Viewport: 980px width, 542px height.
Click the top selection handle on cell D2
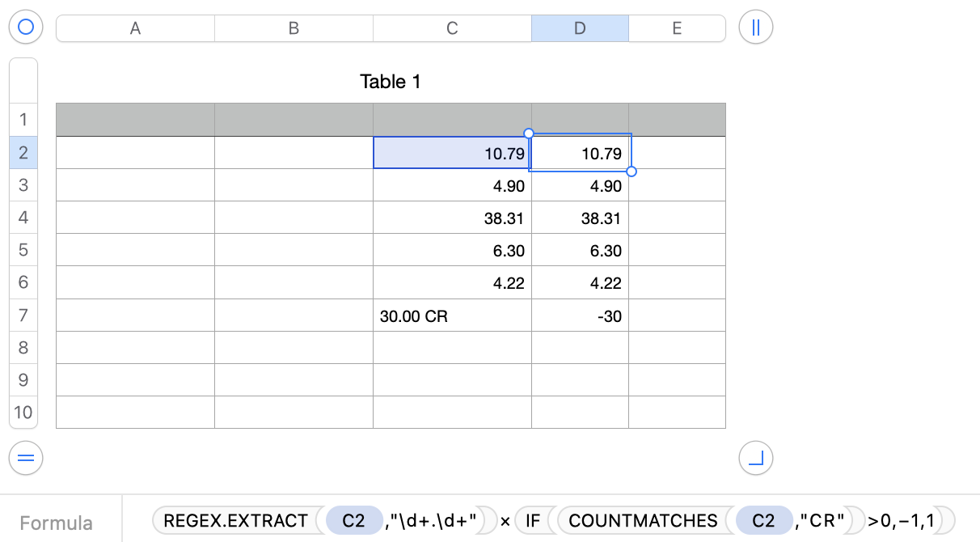(529, 133)
